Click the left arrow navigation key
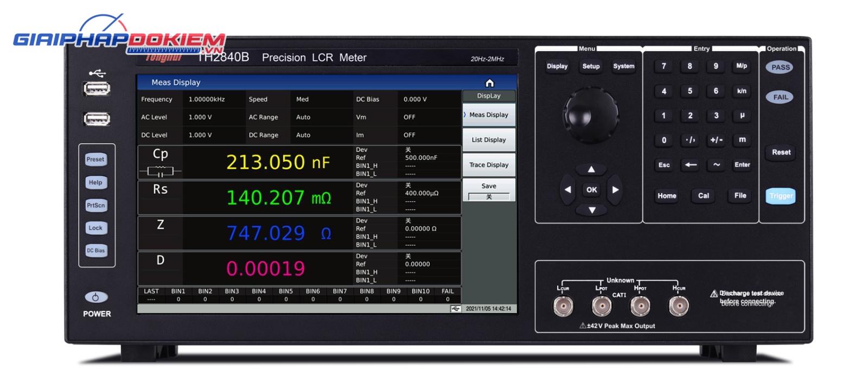The width and height of the screenshot is (868, 388). (x=567, y=189)
